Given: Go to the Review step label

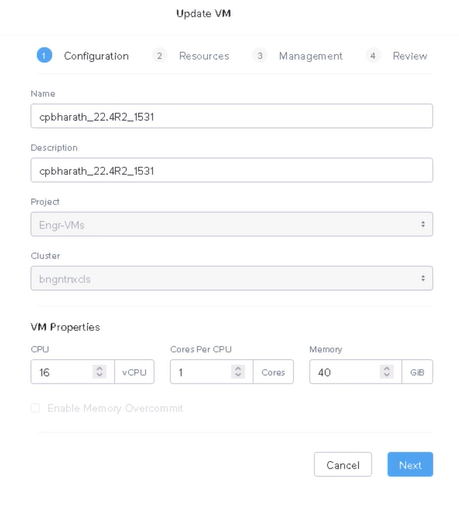Looking at the screenshot, I should pyautogui.click(x=410, y=56).
